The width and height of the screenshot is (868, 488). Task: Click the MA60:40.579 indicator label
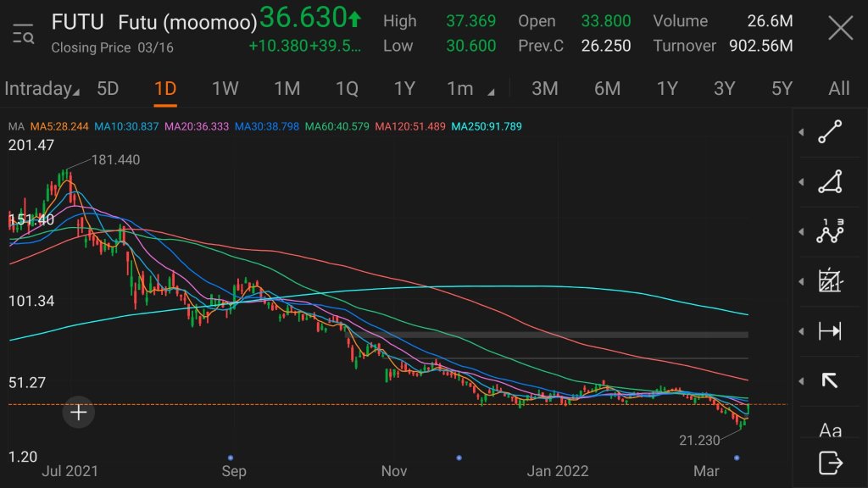(x=337, y=127)
